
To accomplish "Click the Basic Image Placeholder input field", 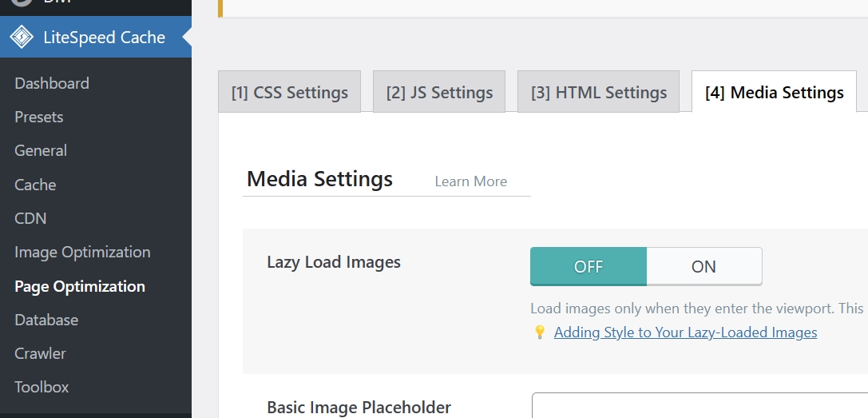I will click(699, 406).
